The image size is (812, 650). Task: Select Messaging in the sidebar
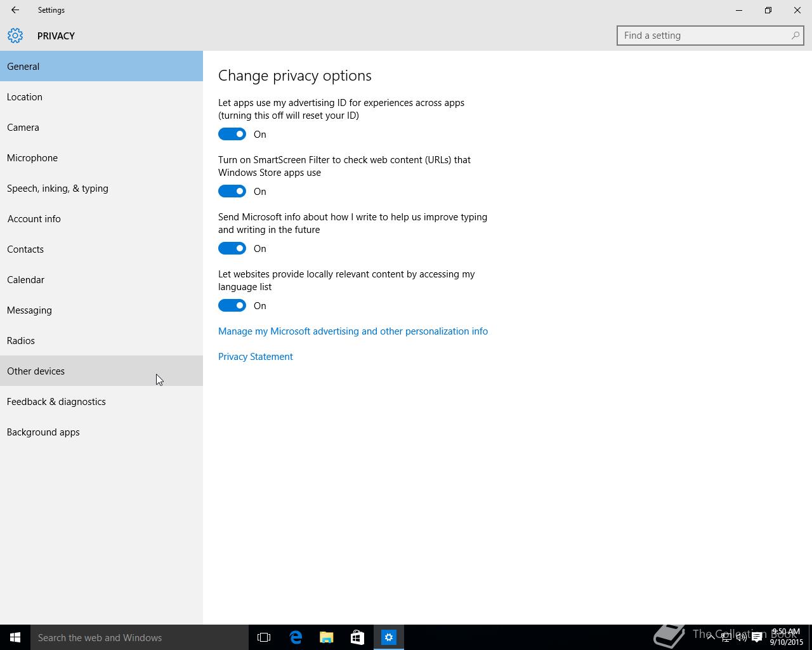(x=101, y=310)
